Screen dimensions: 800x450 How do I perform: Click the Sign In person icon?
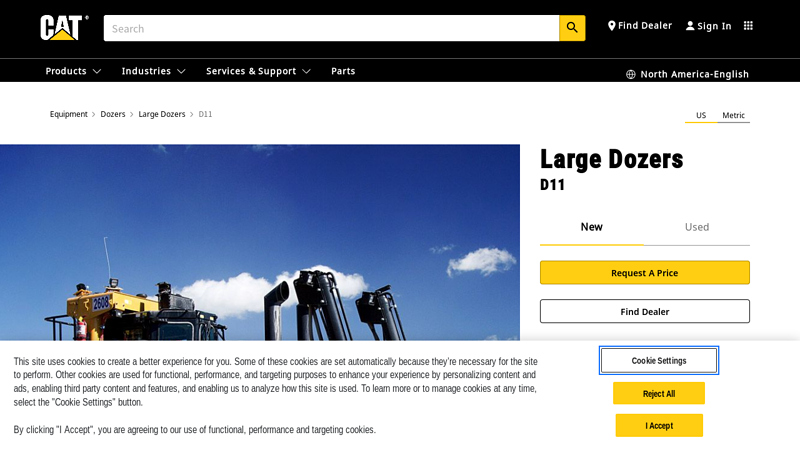[x=690, y=26]
